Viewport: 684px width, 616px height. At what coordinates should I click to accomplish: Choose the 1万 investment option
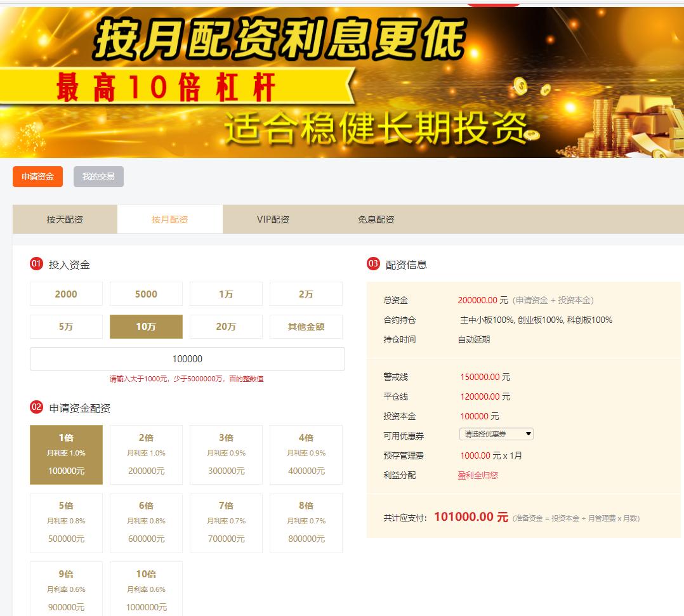(x=226, y=294)
